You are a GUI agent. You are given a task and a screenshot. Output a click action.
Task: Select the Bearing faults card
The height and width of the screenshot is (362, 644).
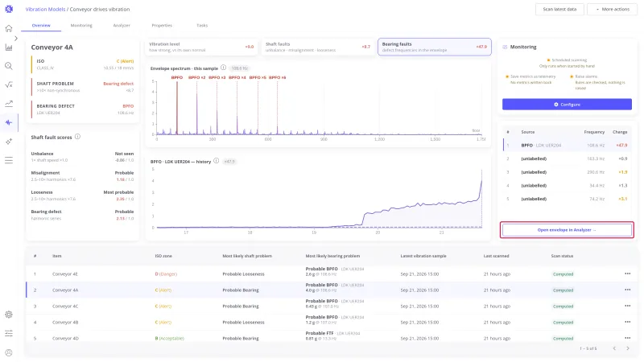pos(435,47)
